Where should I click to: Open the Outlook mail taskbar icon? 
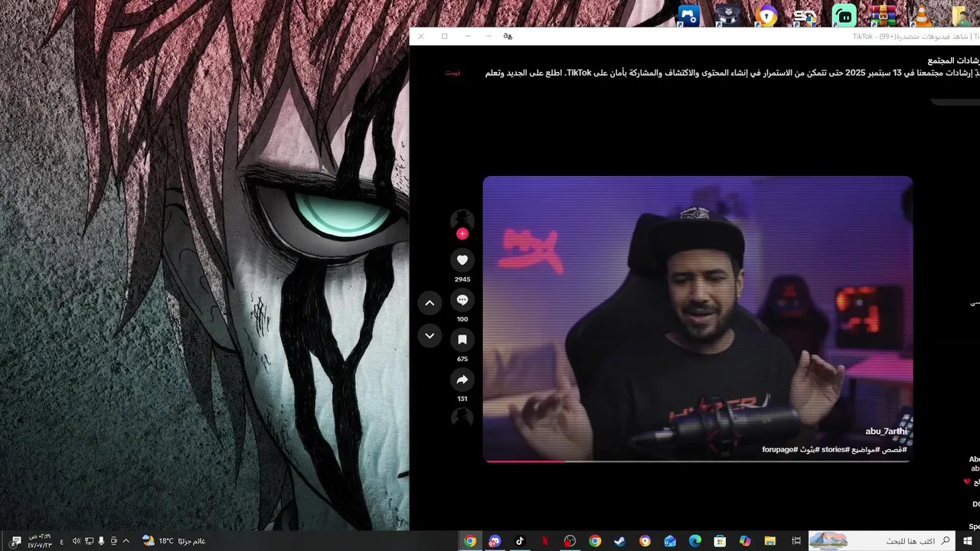click(x=670, y=541)
